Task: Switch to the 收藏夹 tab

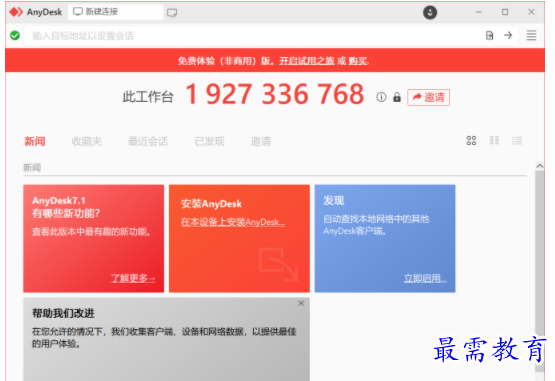Action: click(86, 141)
